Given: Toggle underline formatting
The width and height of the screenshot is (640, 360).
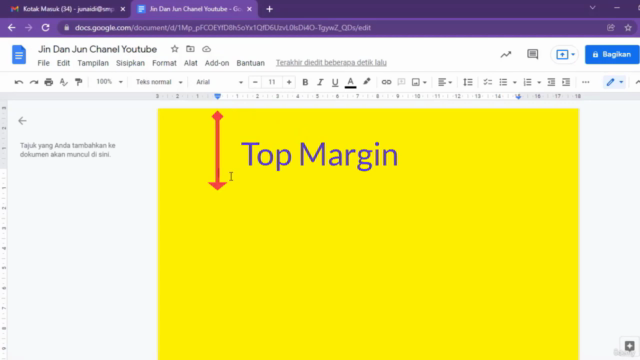Looking at the screenshot, I should click(x=335, y=82).
